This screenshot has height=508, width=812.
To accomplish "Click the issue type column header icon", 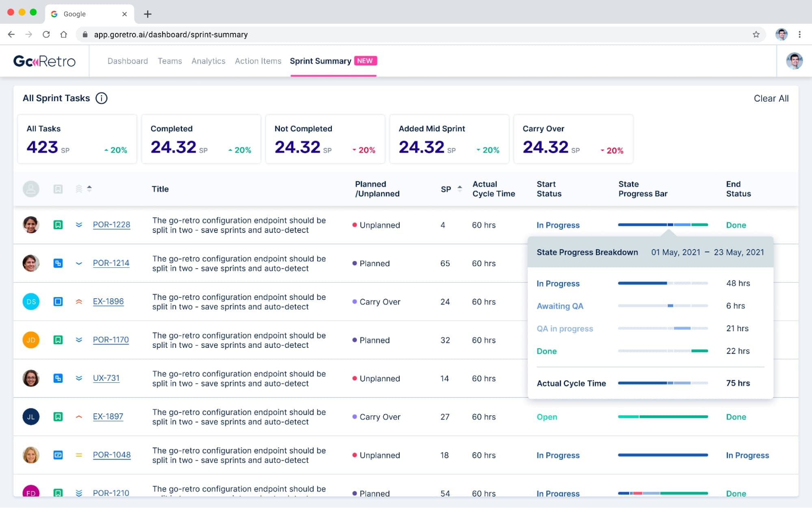I will (58, 189).
